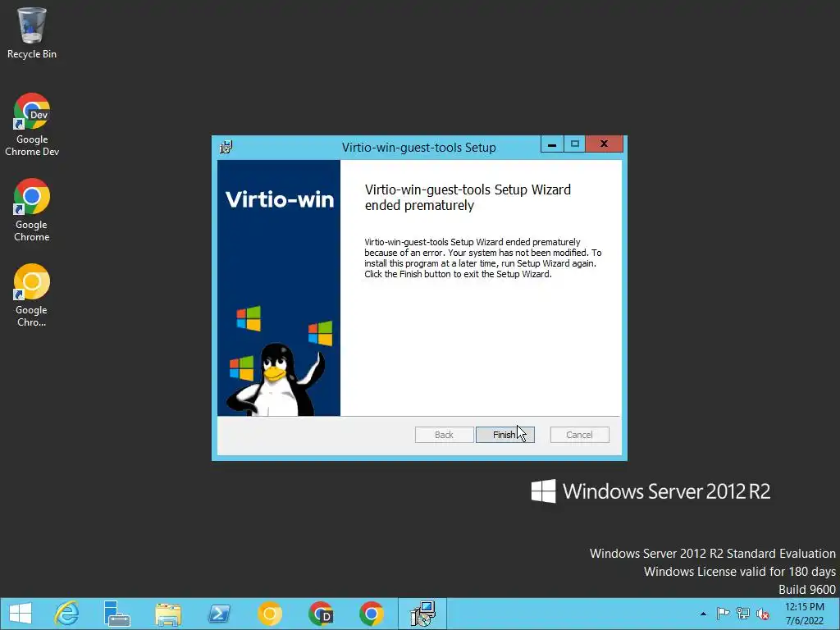Select the running installer taskbar item
The image size is (840, 630).
click(x=422, y=614)
